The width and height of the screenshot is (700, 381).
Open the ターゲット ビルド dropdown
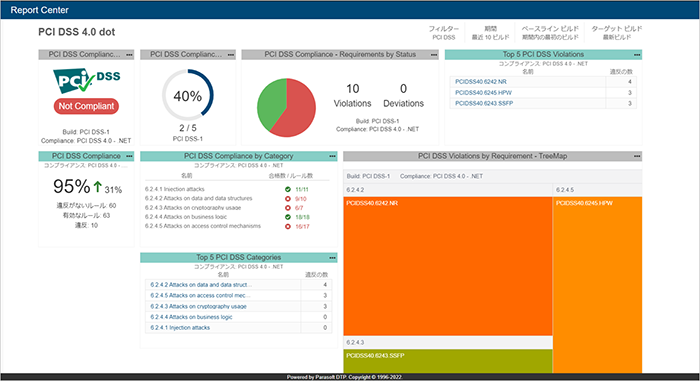point(617,33)
